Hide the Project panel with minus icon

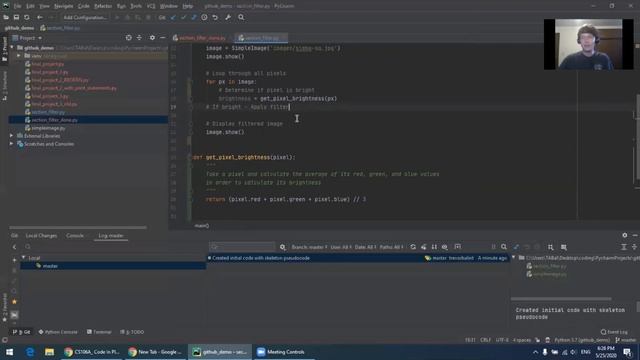coord(162,38)
